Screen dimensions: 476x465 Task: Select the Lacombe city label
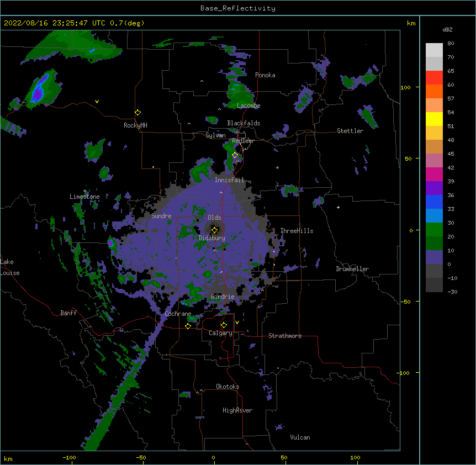pyautogui.click(x=248, y=105)
